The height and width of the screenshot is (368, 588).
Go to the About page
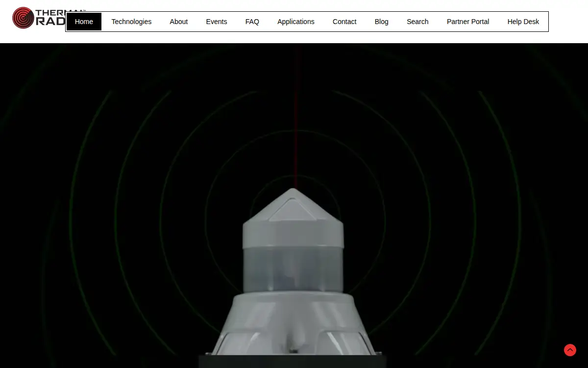click(179, 22)
